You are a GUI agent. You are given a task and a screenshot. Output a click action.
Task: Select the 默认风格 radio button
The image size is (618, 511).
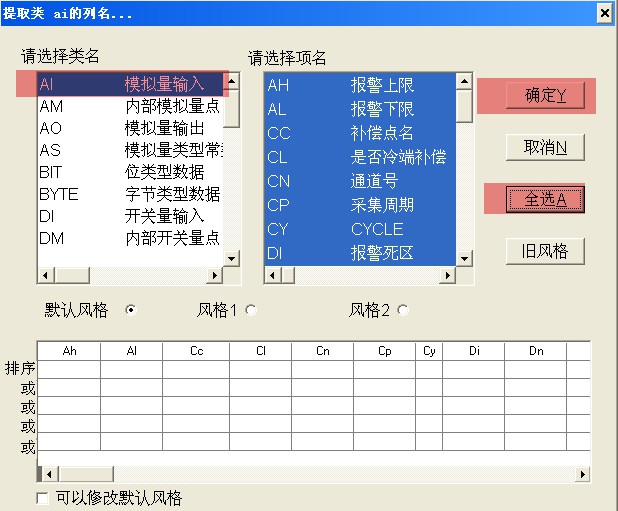point(130,310)
